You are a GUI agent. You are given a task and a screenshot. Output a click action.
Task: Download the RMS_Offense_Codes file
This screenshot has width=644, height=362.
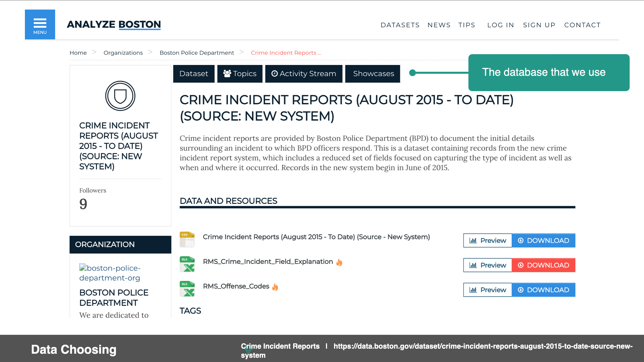[543, 290]
